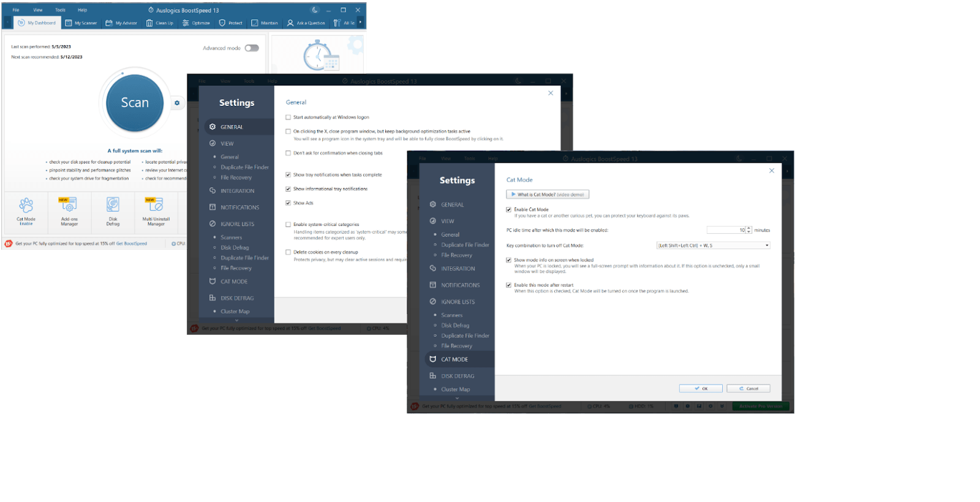Open the Maintain tab

coord(265,23)
